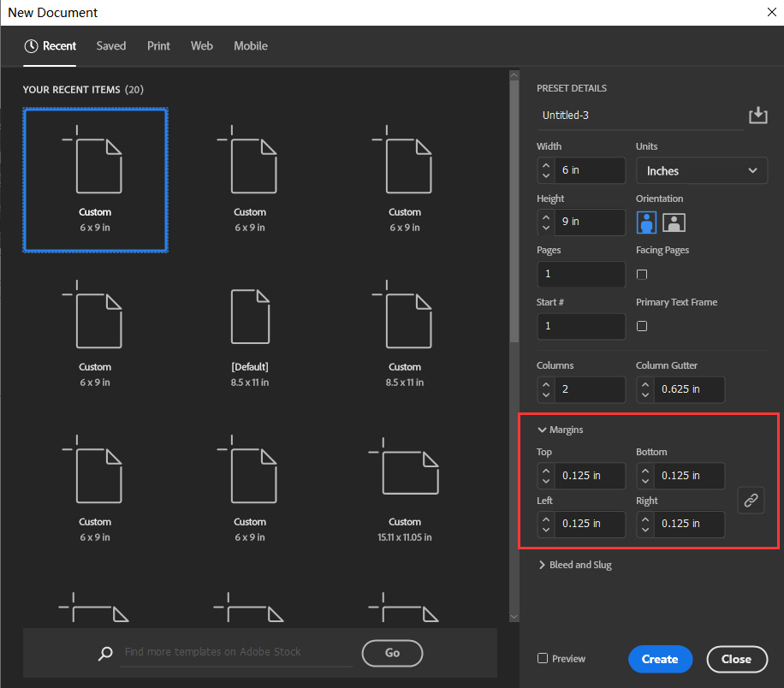Increase Height with the up arrow
This screenshot has width=784, height=688.
tap(546, 216)
